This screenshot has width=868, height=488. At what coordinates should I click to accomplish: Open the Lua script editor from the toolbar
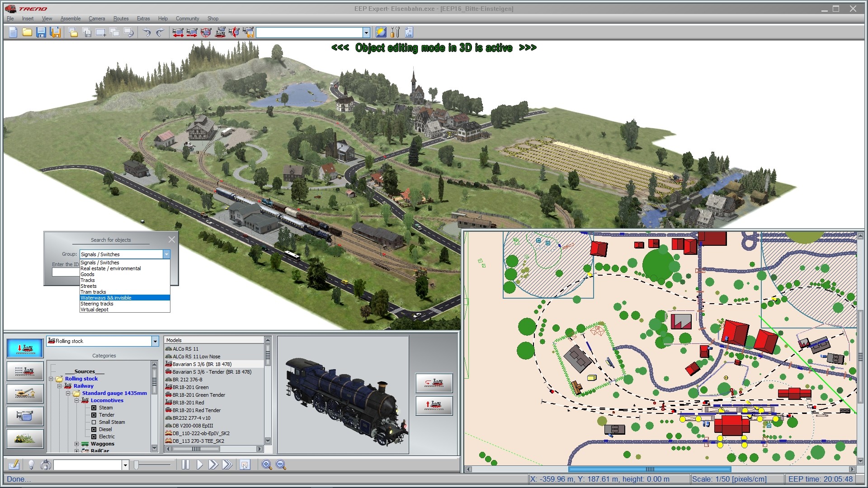click(409, 32)
